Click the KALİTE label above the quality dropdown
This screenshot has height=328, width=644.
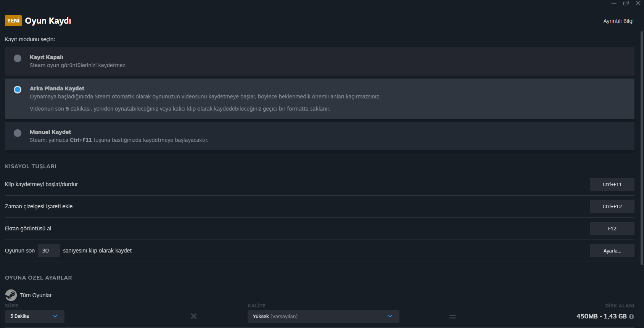257,305
